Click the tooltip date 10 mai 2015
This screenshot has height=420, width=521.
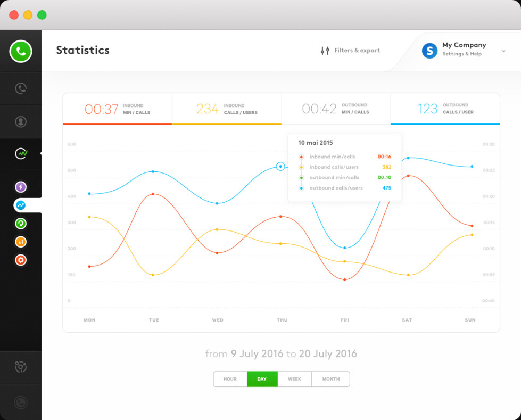coord(316,143)
